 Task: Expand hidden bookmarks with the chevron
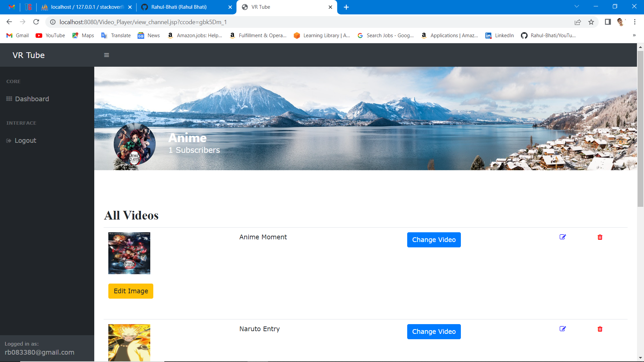(x=634, y=36)
